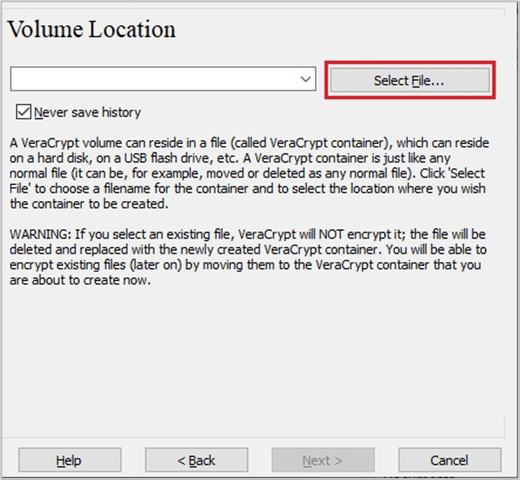
Task: Click 'the container to be created.' text
Action: point(89,204)
